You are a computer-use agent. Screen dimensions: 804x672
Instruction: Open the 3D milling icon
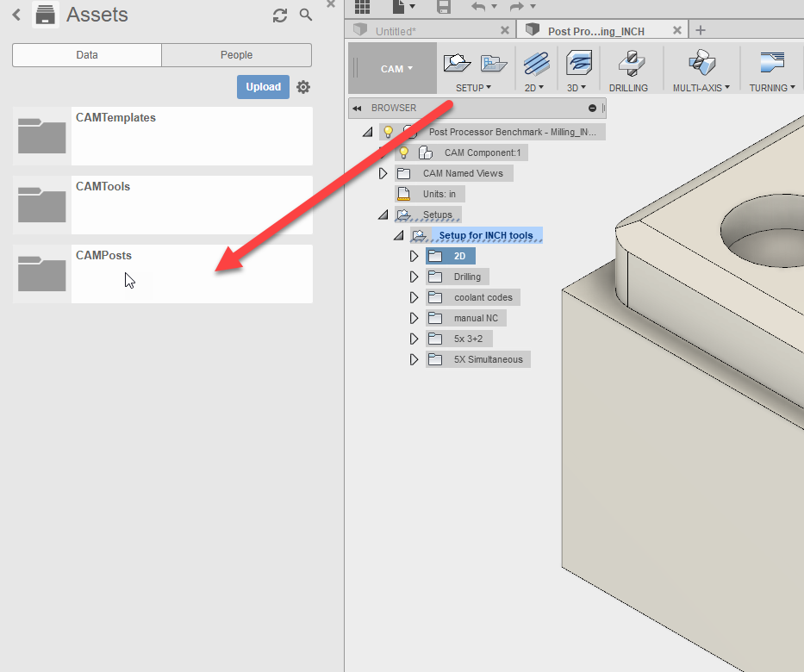coord(579,64)
